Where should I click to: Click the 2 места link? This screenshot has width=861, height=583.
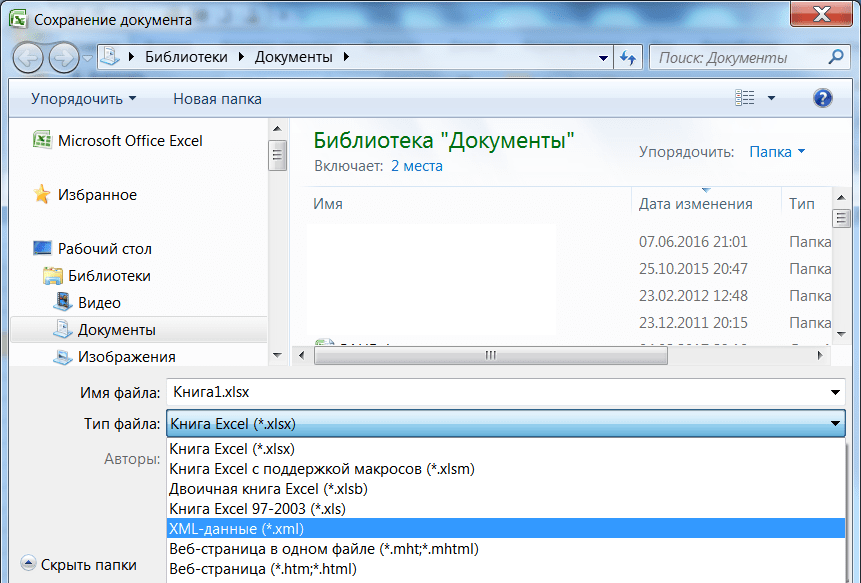pyautogui.click(x=417, y=166)
